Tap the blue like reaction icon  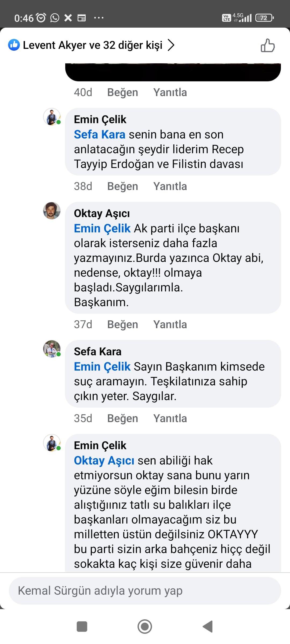click(14, 45)
